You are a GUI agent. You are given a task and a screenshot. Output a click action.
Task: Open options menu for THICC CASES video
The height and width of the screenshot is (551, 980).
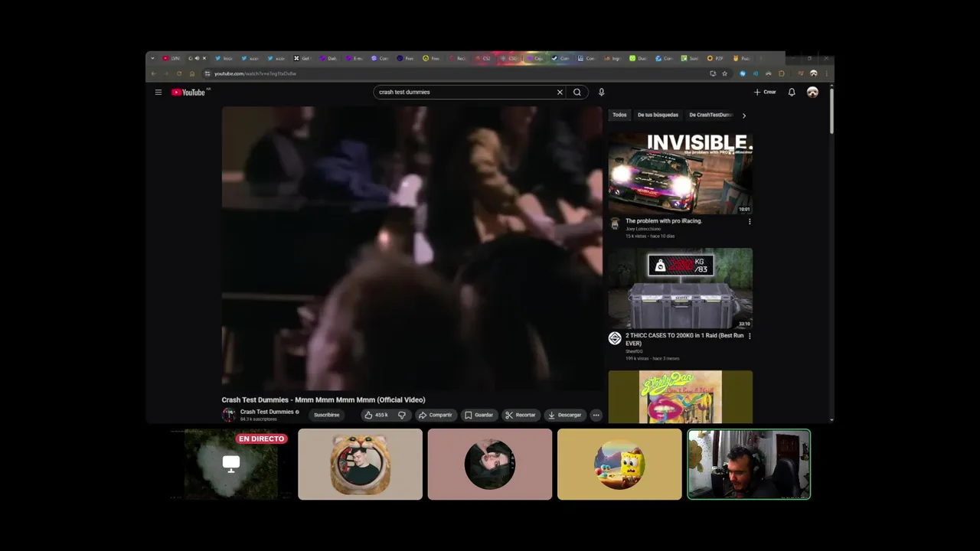tap(750, 336)
